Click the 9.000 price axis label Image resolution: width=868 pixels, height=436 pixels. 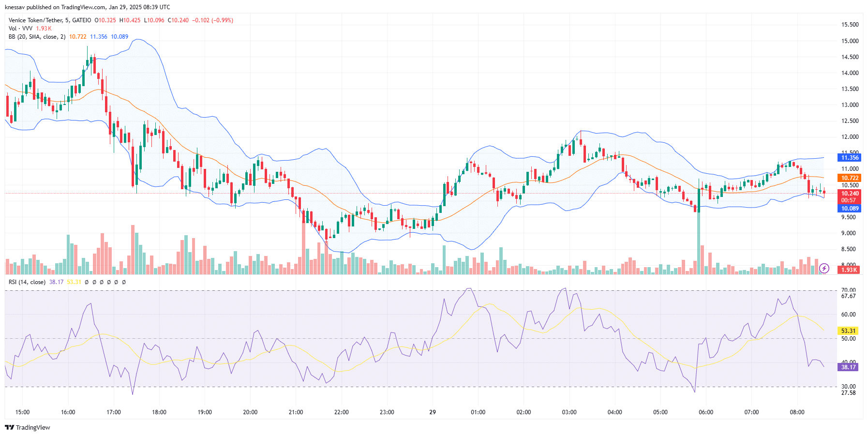[x=848, y=233]
